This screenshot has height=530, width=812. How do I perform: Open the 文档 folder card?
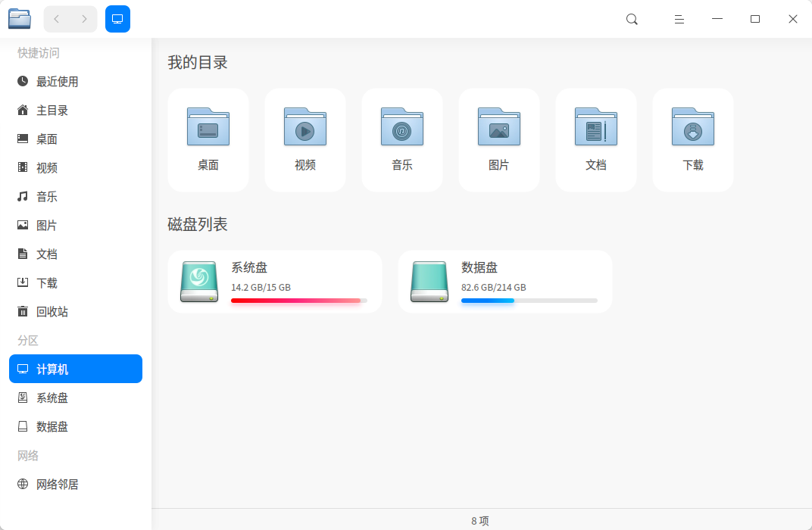596,140
